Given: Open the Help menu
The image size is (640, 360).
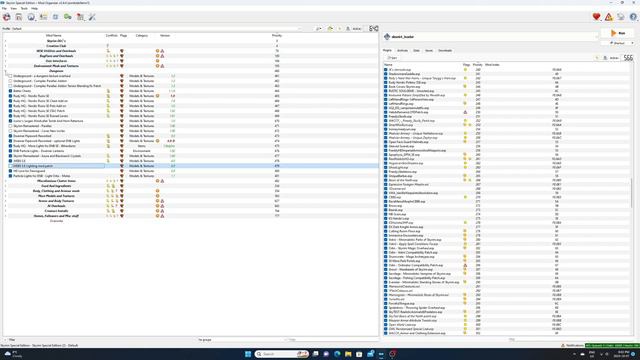Looking at the screenshot, I should click(x=34, y=8).
